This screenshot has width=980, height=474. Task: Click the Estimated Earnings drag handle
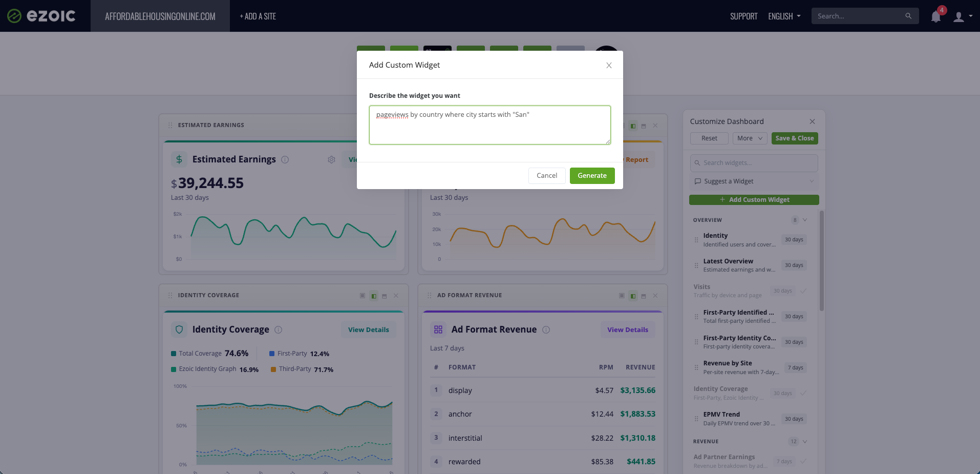coord(170,125)
